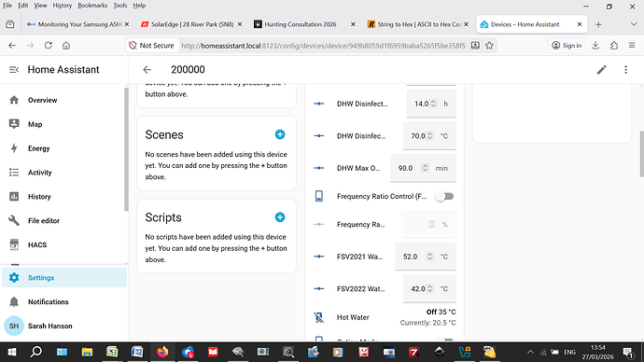Image resolution: width=644 pixels, height=362 pixels.
Task: Toggle Frequency Ratio Control switch
Action: click(x=444, y=197)
